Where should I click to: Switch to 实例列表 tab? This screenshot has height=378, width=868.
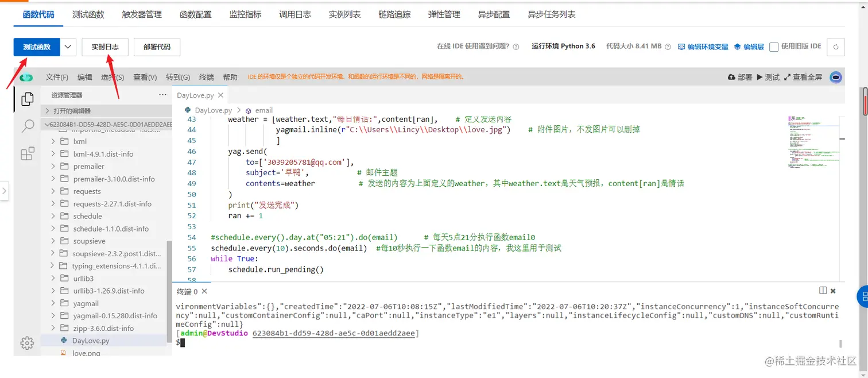coord(345,14)
